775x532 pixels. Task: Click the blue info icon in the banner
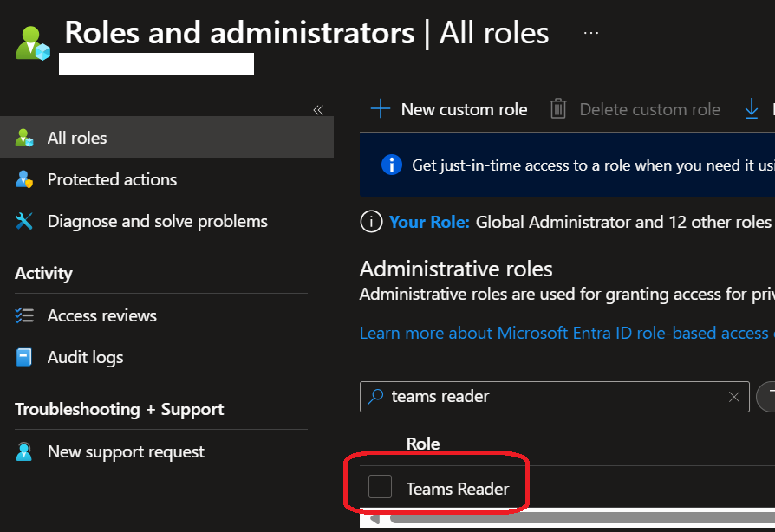coord(392,165)
